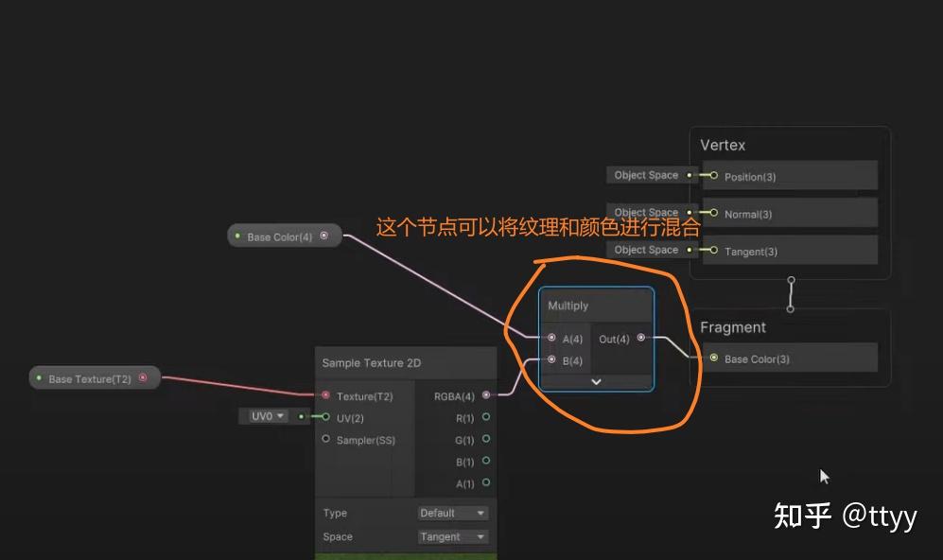Open the Type dropdown set to Default
The image size is (943, 560).
[453, 513]
